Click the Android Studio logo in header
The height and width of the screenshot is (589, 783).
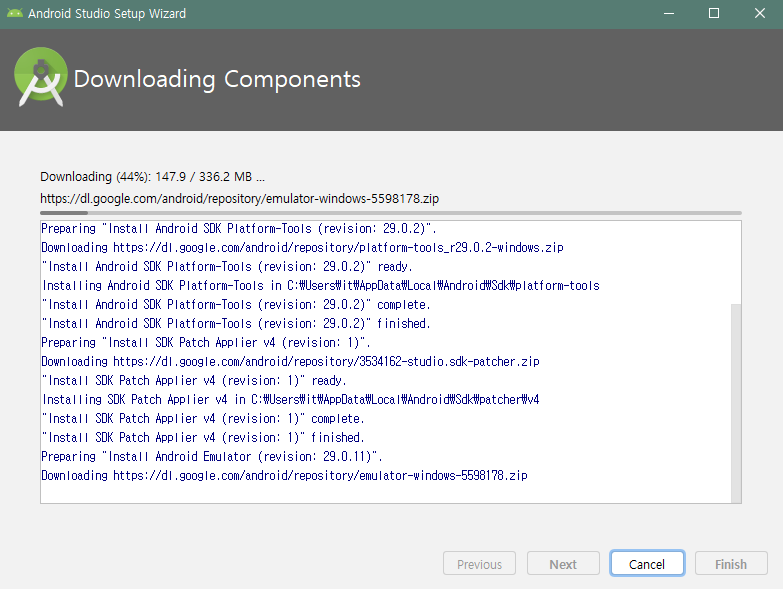click(x=40, y=77)
